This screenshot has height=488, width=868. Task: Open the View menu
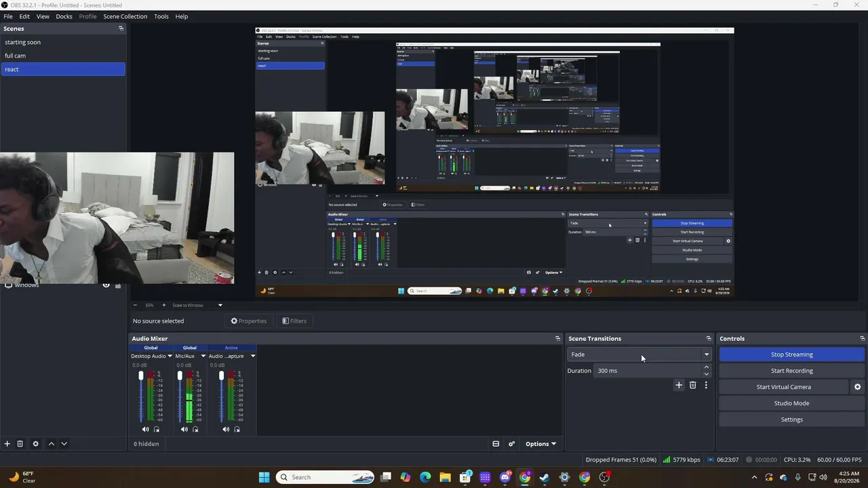pyautogui.click(x=43, y=16)
